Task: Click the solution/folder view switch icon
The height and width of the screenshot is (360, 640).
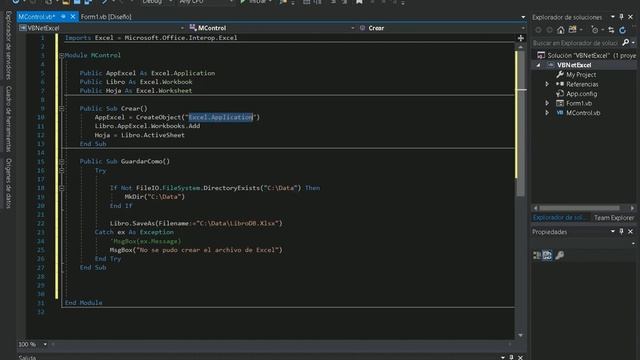Action: tap(573, 30)
